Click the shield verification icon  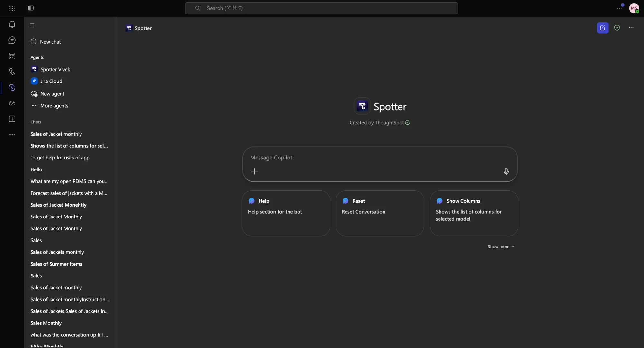pyautogui.click(x=617, y=28)
